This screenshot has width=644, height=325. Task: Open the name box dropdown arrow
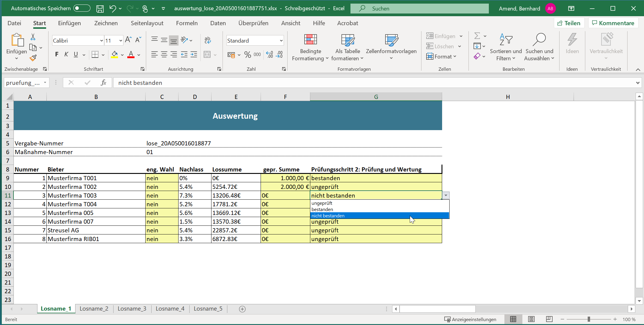point(45,83)
